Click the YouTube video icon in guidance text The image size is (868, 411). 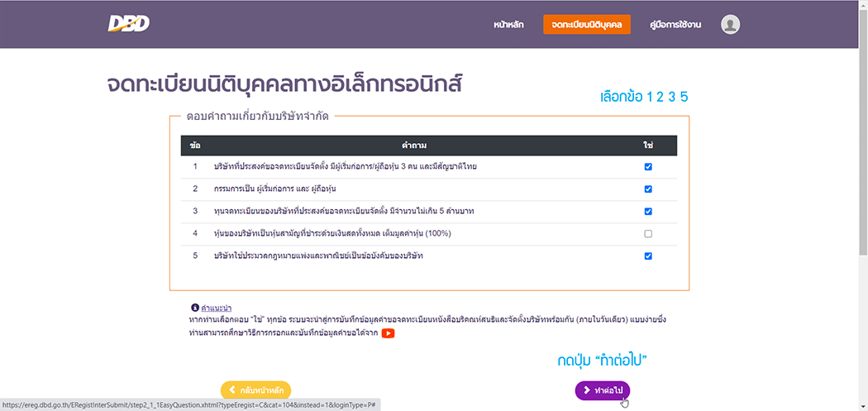click(x=388, y=333)
